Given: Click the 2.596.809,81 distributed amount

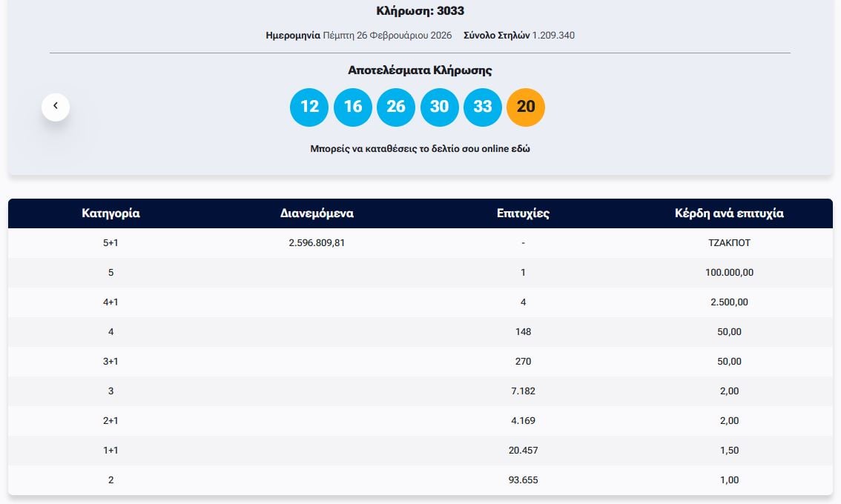Looking at the screenshot, I should (x=317, y=243).
